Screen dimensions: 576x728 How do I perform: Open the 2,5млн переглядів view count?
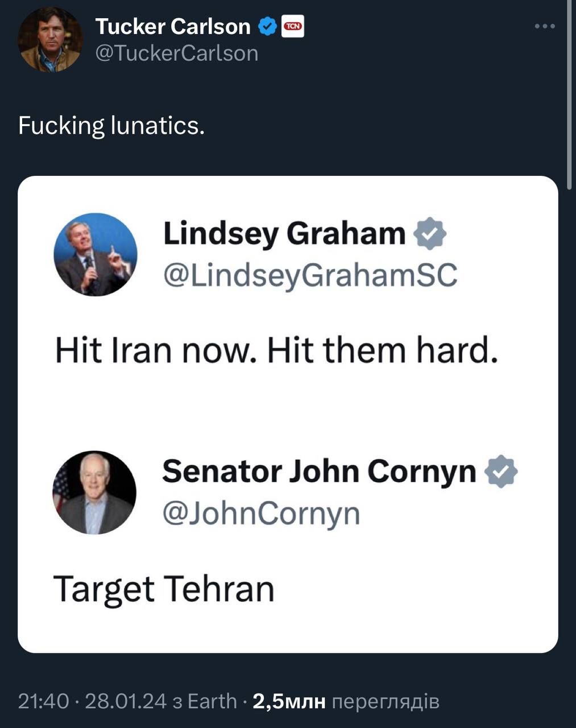tap(346, 701)
